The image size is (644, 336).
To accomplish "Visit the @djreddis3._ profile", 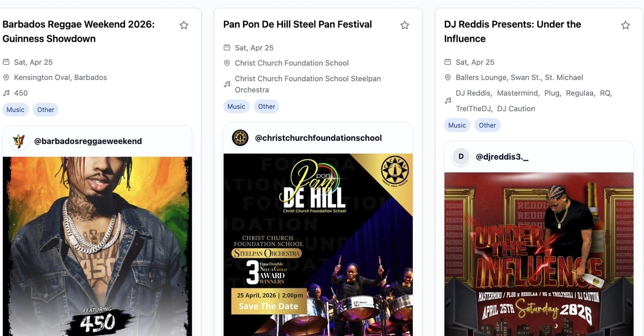I will (x=502, y=156).
